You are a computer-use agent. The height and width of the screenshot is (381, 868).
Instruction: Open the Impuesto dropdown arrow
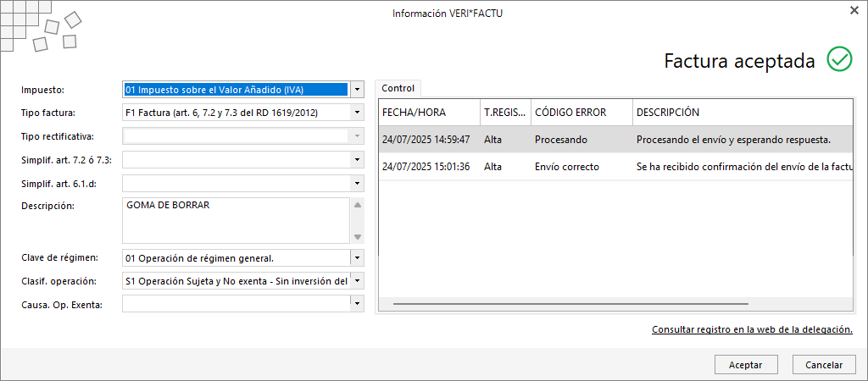point(357,89)
